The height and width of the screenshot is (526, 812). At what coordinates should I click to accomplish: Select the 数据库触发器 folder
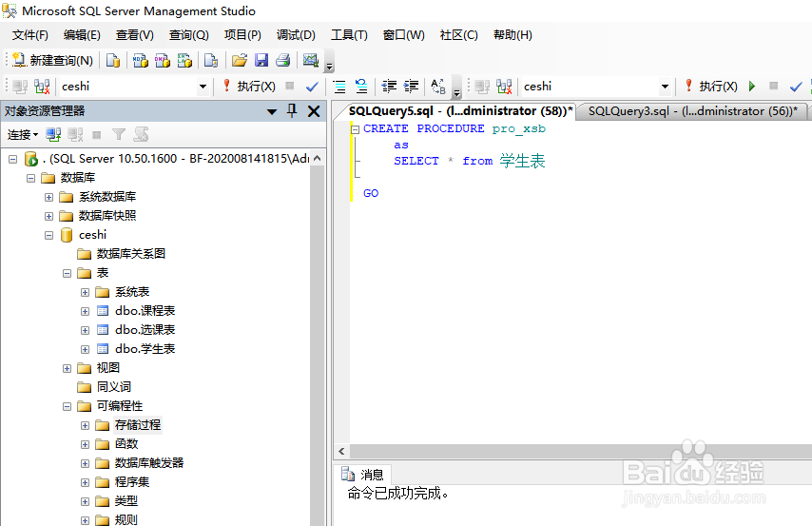pos(149,463)
